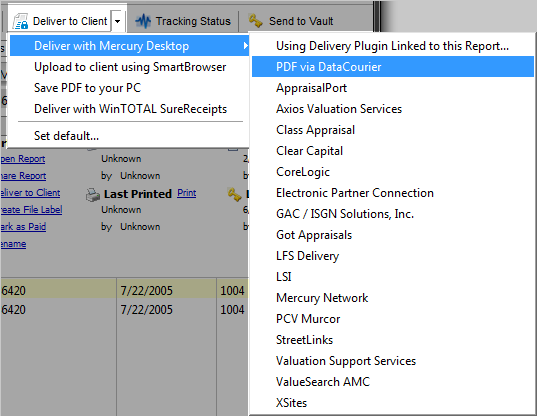537x416 pixels.
Task: Click the Open Report link
Action: tap(23, 159)
